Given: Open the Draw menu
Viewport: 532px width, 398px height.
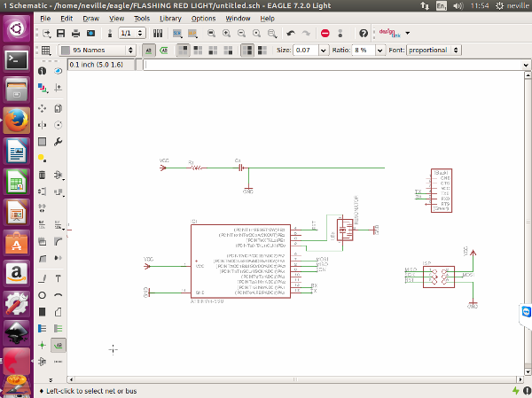Looking at the screenshot, I should (x=90, y=18).
